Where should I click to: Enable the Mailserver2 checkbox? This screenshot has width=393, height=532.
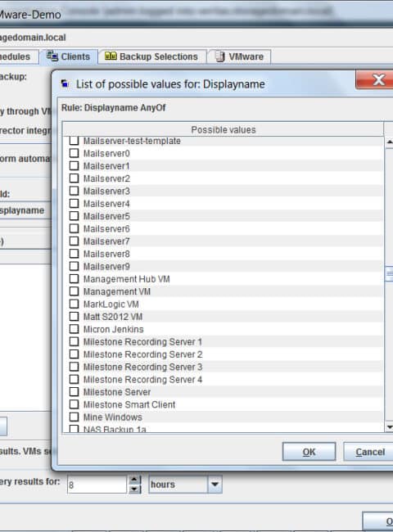pyautogui.click(x=74, y=178)
